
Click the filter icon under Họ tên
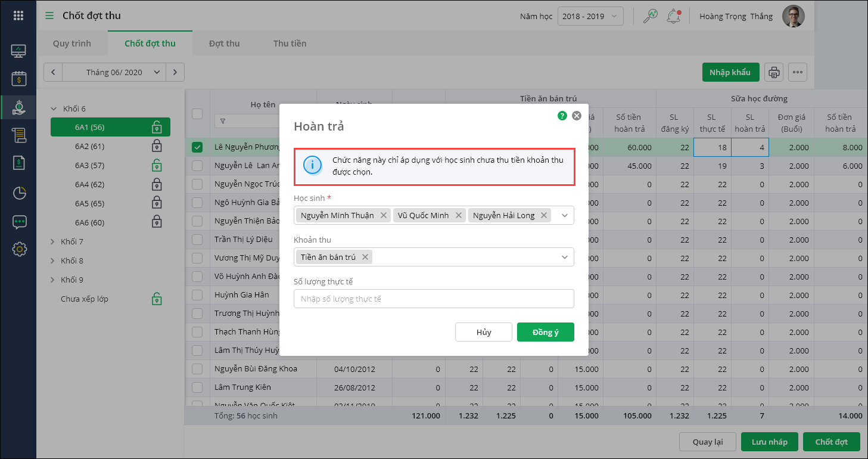[223, 121]
